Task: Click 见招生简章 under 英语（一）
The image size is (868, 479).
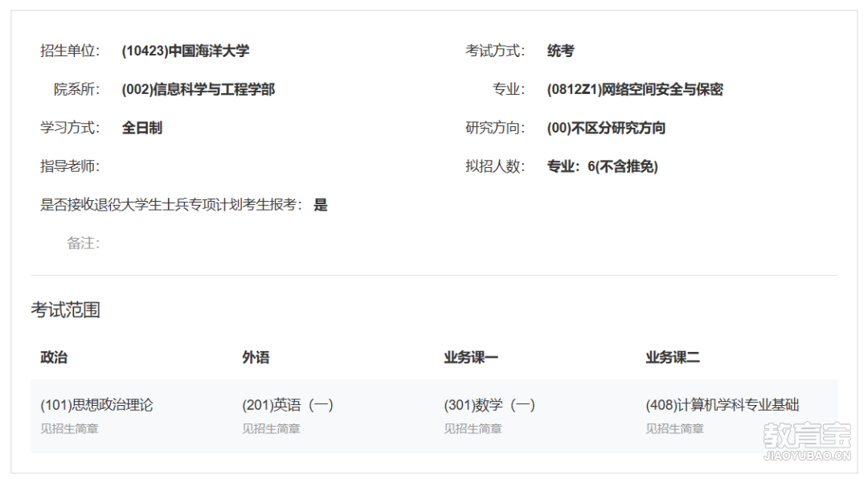Action: click(x=272, y=428)
